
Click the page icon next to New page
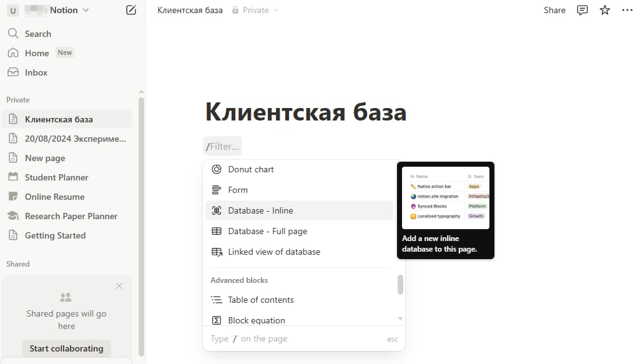13,157
